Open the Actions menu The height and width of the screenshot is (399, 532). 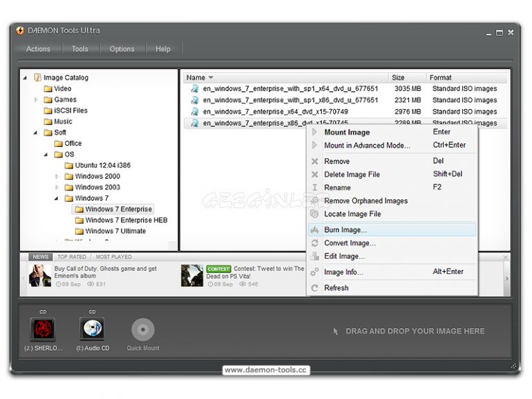tap(38, 49)
